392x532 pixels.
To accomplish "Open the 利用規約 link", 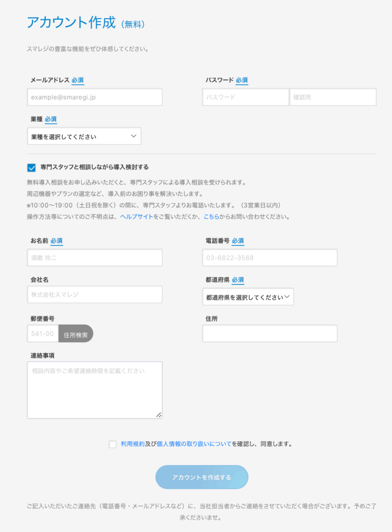I will click(132, 444).
